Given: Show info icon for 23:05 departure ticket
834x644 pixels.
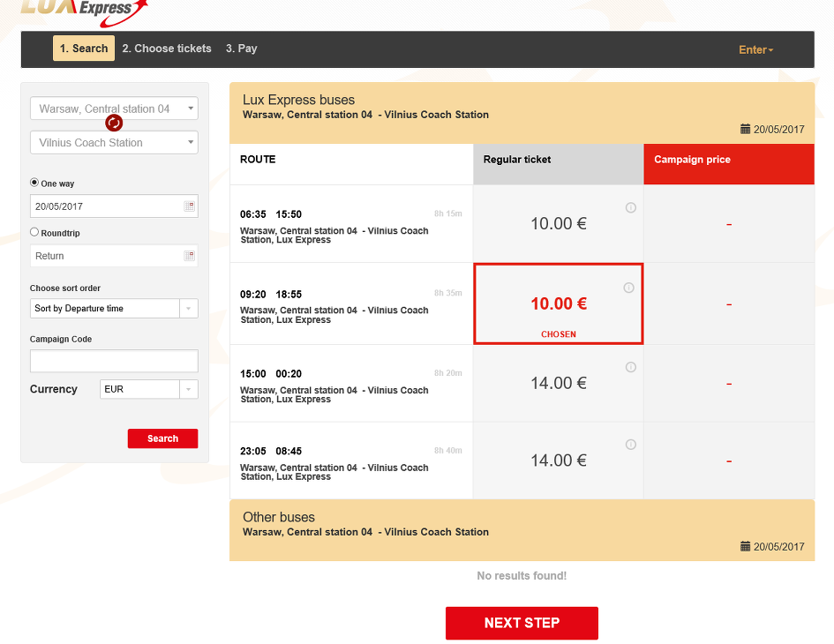Looking at the screenshot, I should pyautogui.click(x=631, y=445).
